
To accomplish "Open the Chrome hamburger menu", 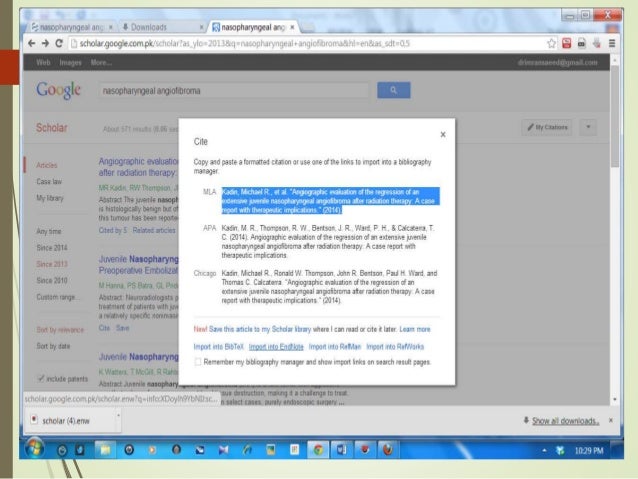I will coord(612,44).
